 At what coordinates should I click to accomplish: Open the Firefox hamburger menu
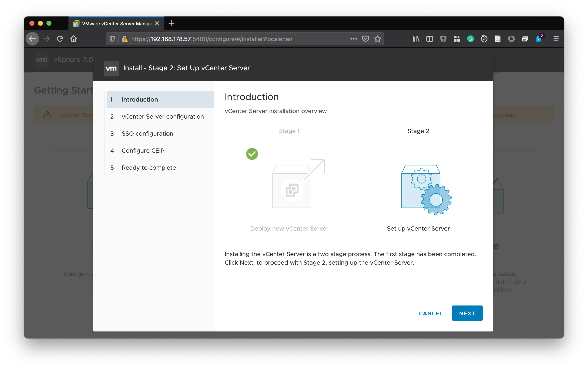coord(556,39)
